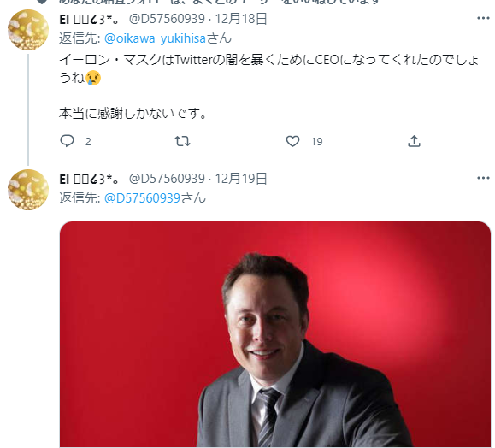This screenshot has width=495, height=448.
Task: Click the reply count 2
Action: [x=88, y=142]
